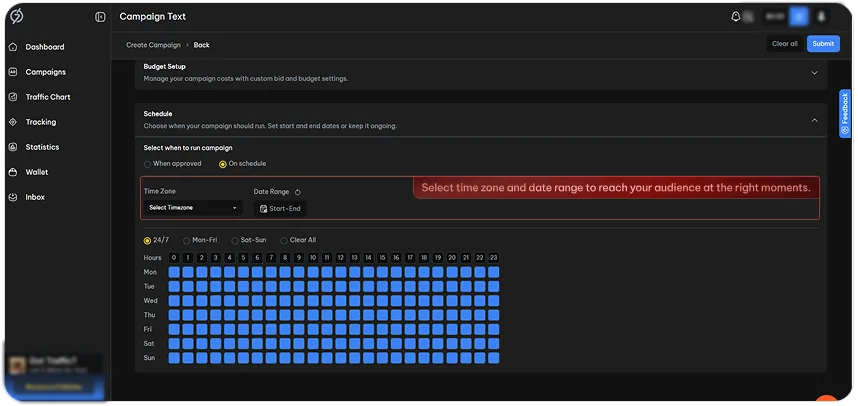Collapse the sidebar with the panel icon
The image size is (858, 406).
tap(100, 17)
